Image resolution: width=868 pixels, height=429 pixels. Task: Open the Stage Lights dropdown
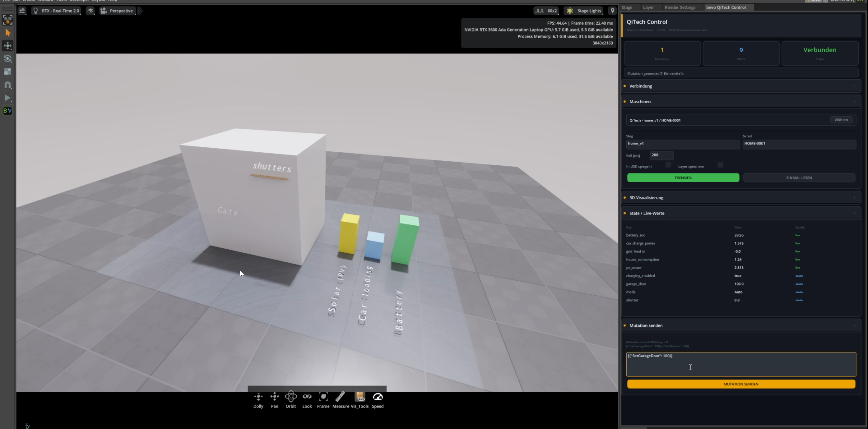584,11
